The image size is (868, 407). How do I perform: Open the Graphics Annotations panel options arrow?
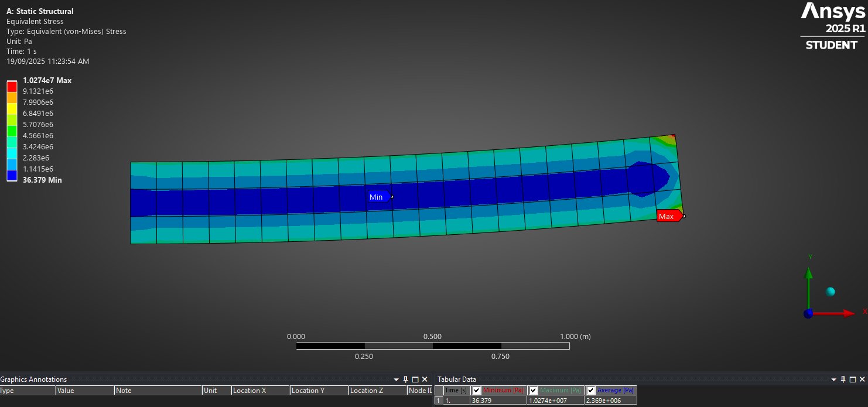pyautogui.click(x=396, y=379)
